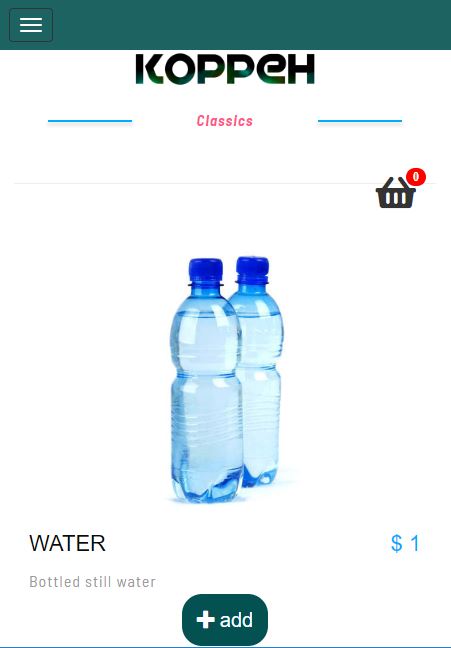
Task: Click the front water bottle's blue cap
Action: (205, 270)
